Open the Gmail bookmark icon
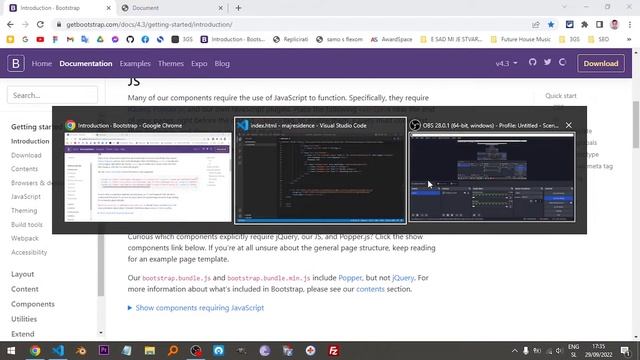The image size is (640, 360). [70, 39]
